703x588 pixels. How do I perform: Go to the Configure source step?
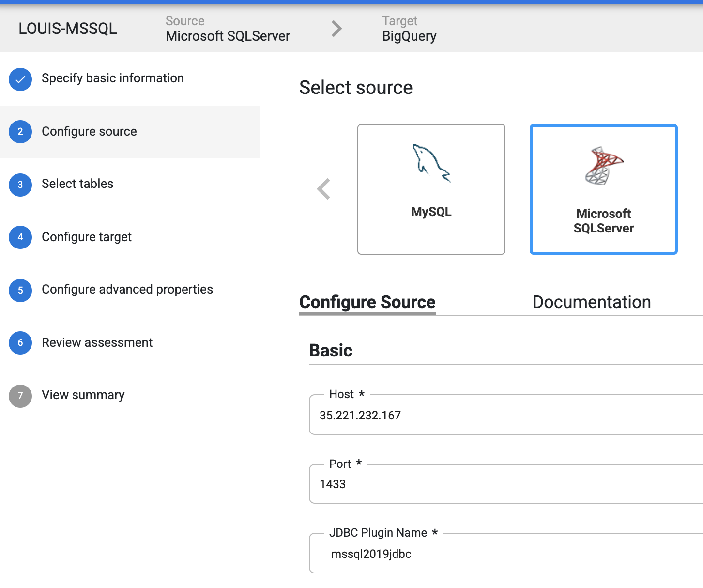[x=130, y=132]
